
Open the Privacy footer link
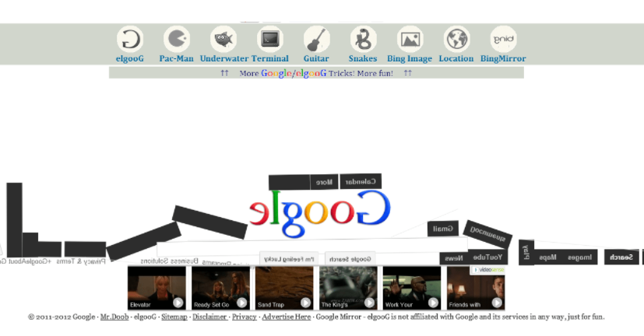tap(245, 317)
